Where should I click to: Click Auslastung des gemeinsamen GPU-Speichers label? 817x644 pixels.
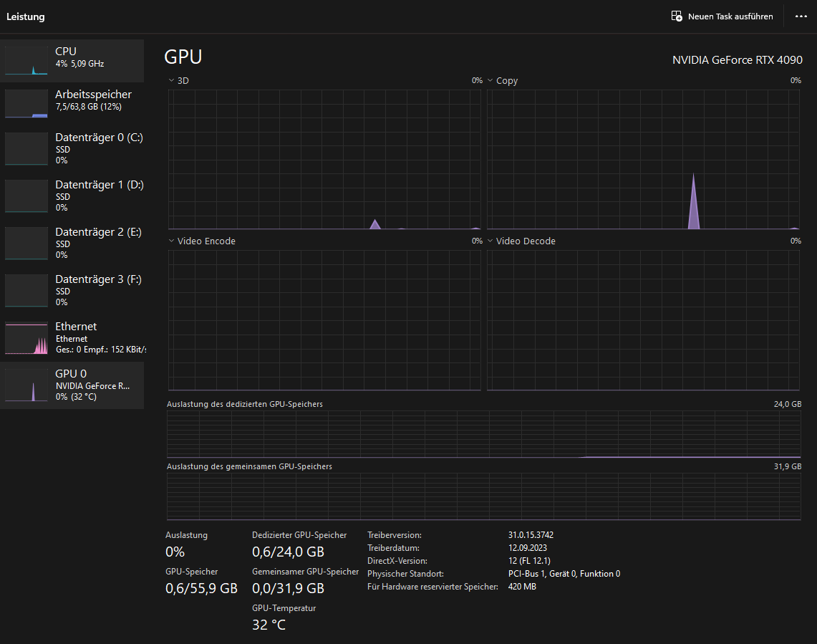click(249, 466)
